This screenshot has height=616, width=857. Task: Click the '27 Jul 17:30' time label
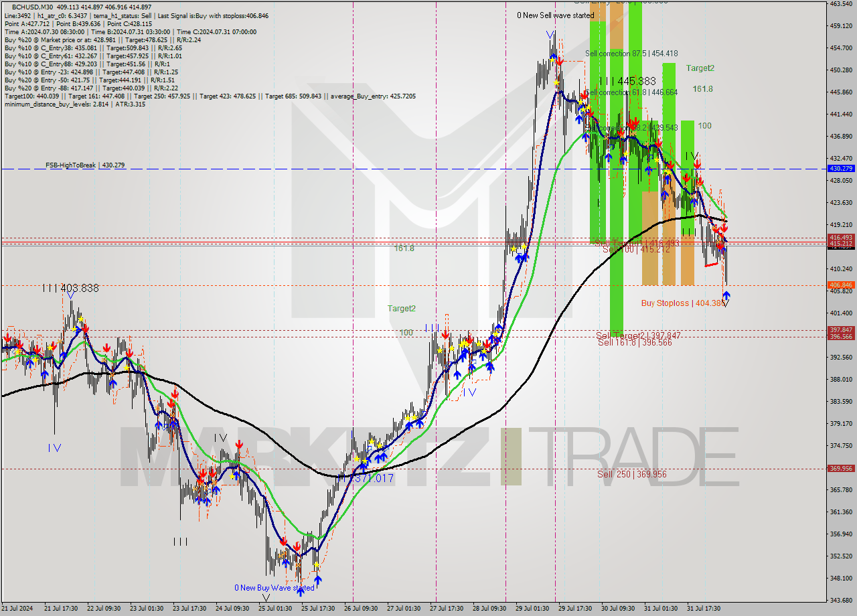pyautogui.click(x=447, y=609)
